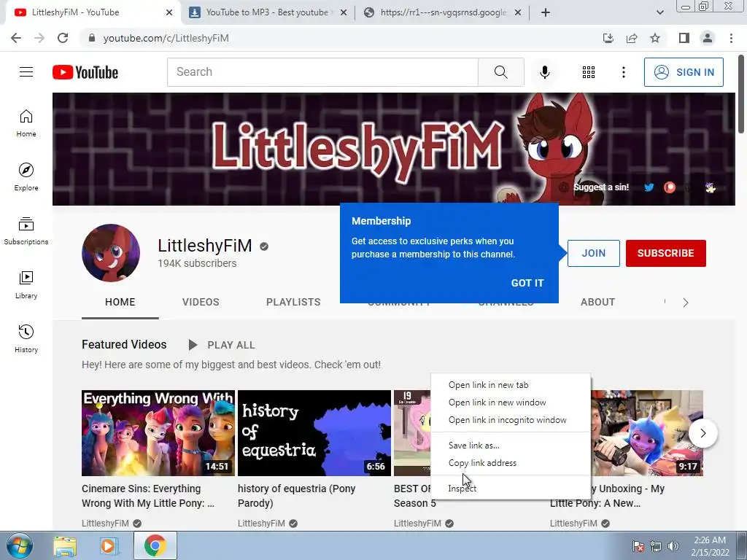Open the Cinemare Sins video thumbnail

point(158,433)
